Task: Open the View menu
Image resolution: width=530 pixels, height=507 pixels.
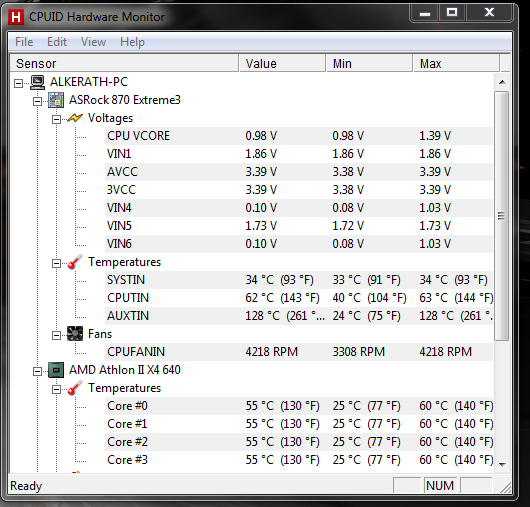Action: [94, 42]
